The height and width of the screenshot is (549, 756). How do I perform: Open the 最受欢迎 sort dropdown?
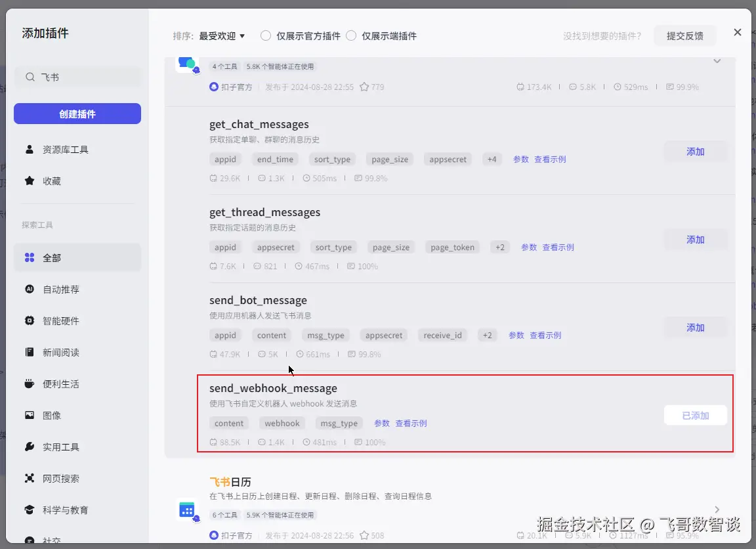[222, 36]
